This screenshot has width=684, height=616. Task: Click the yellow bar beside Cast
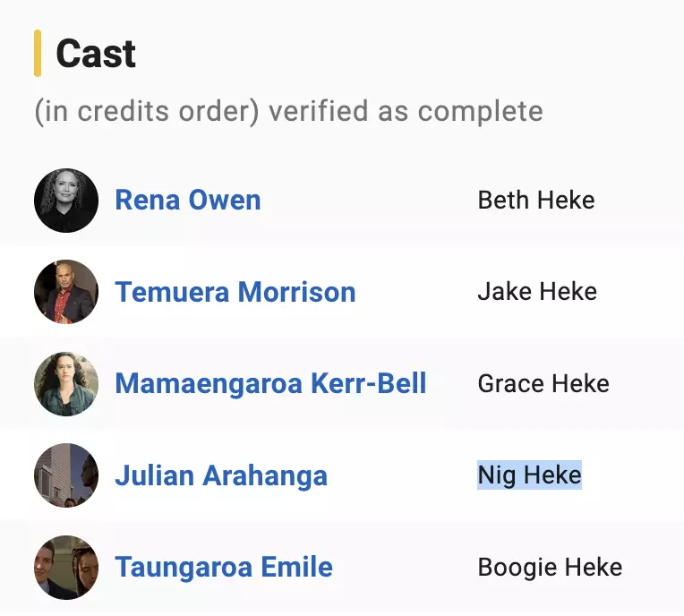pos(38,54)
